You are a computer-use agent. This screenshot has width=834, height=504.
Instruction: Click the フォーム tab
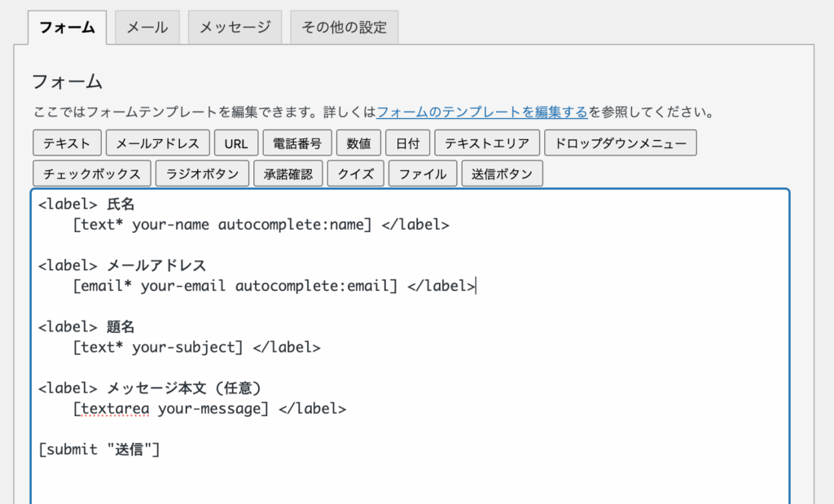tap(67, 28)
